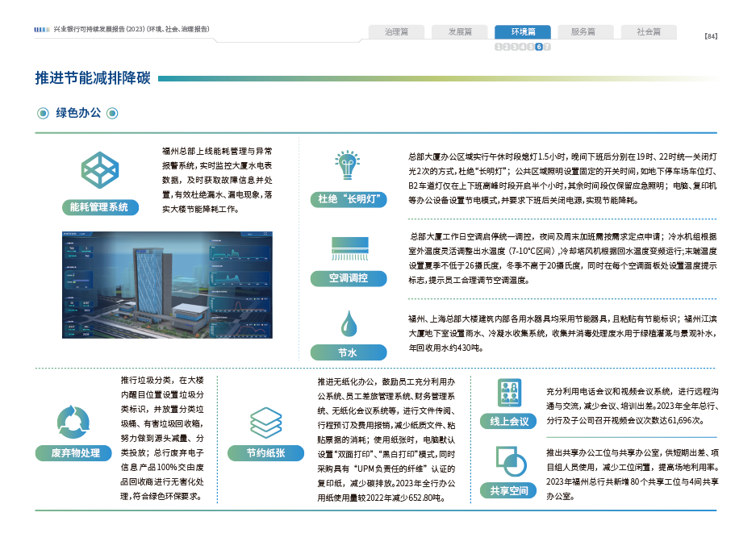Screen dimensions: 756x550
Task: Click the online meeting icon above 线上会议
Action: click(x=508, y=393)
